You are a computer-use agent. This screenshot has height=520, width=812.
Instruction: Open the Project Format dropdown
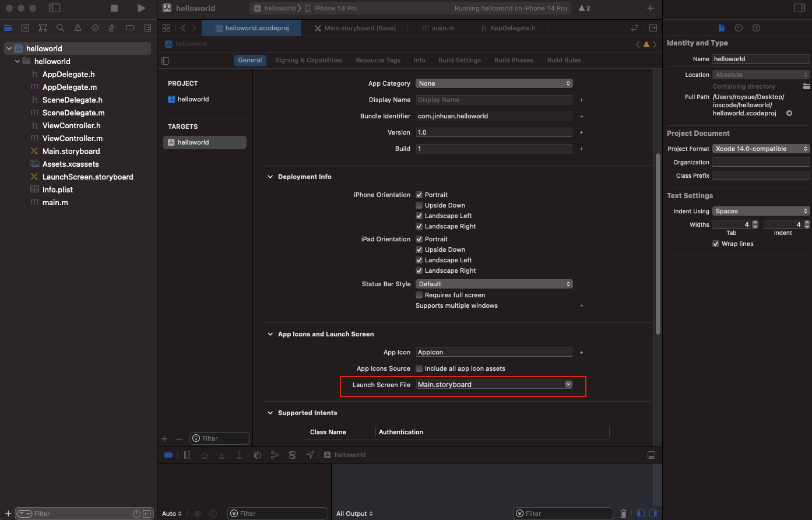761,149
